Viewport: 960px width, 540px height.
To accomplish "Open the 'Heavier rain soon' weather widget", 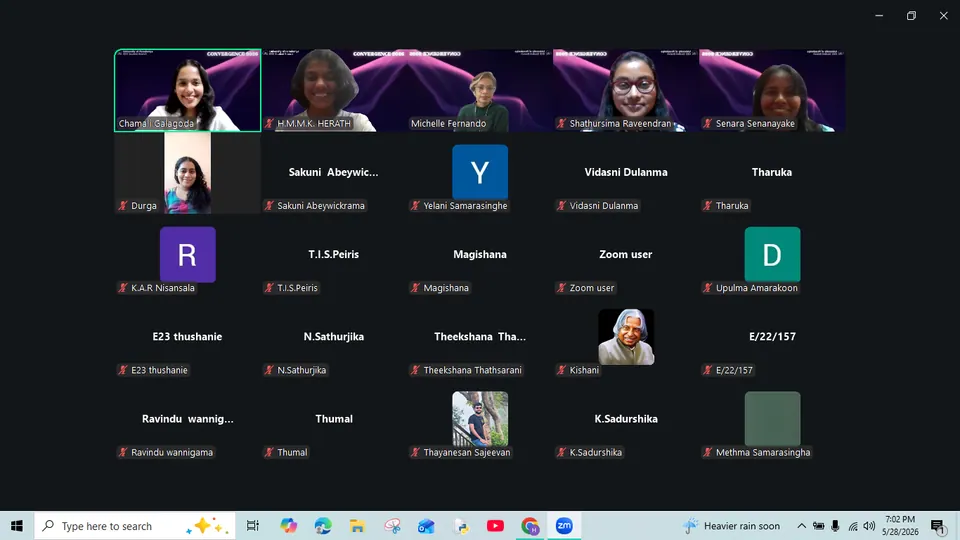I will tap(732, 526).
